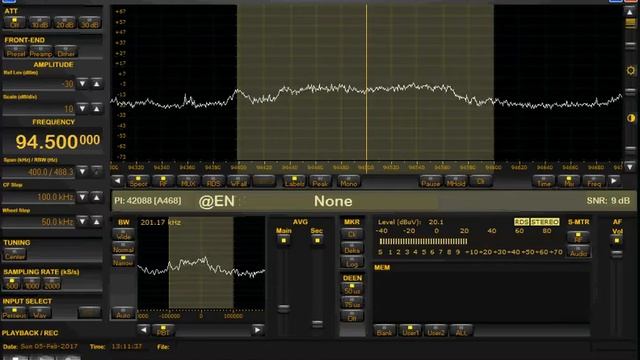Switch to the WFall waterfall view
This screenshot has height=360, width=640.
238,182
